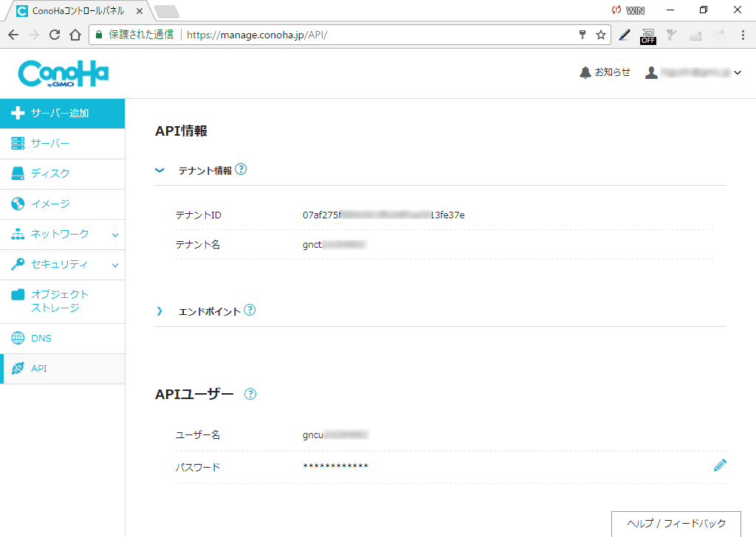Switch to the ConoHaコントロールパネル tab
The height and width of the screenshot is (537, 756).
[x=77, y=10]
